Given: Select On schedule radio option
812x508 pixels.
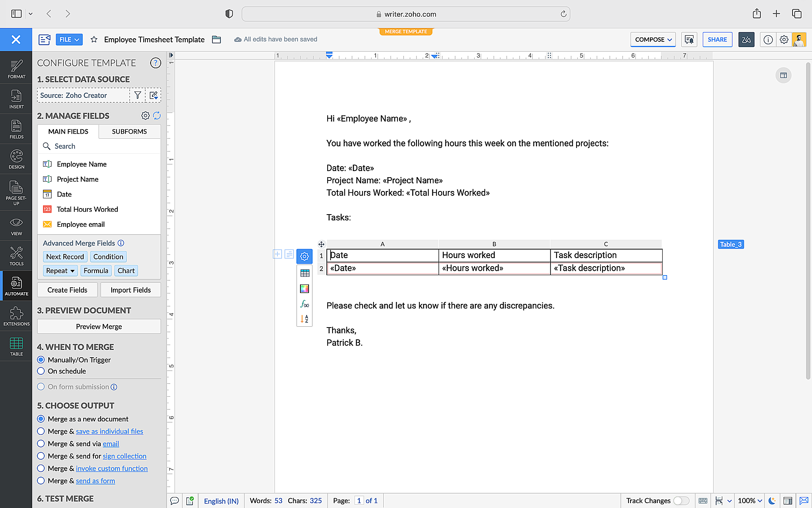Looking at the screenshot, I should 41,371.
